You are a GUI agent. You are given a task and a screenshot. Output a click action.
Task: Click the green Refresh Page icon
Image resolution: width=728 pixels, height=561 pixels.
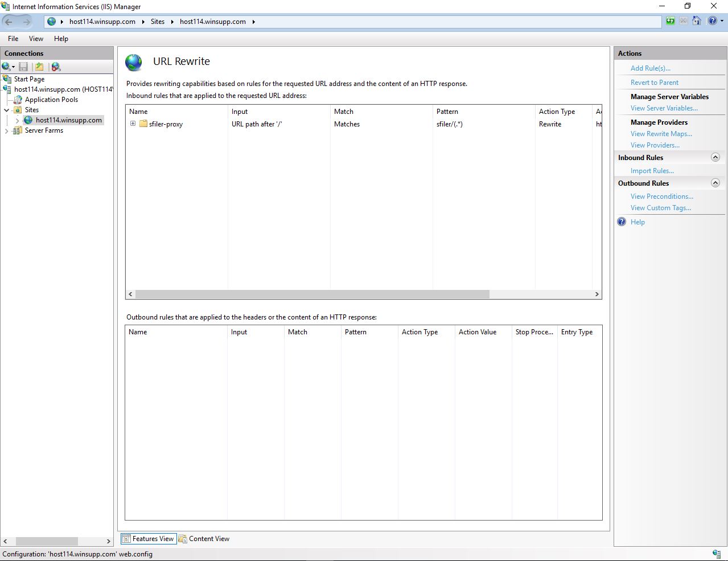(671, 21)
